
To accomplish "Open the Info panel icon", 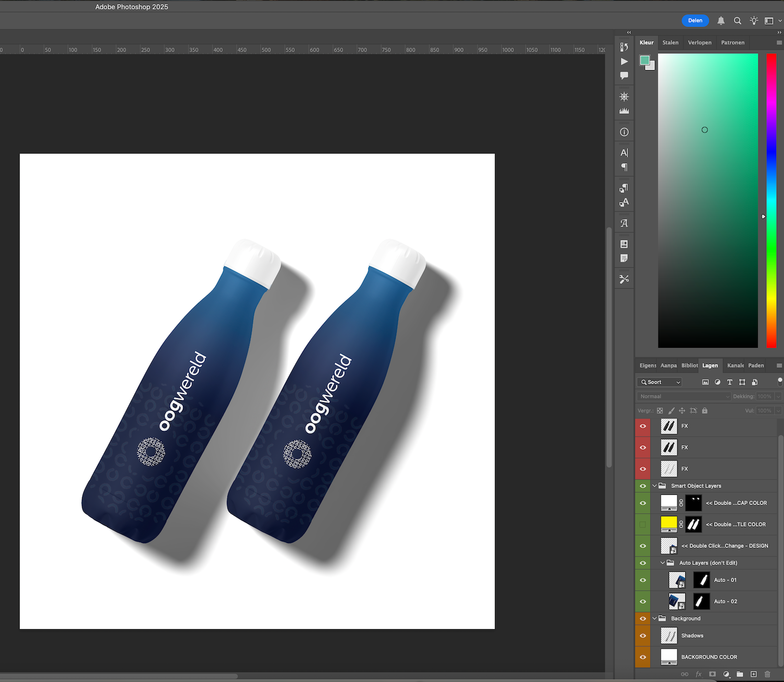I will pos(624,132).
